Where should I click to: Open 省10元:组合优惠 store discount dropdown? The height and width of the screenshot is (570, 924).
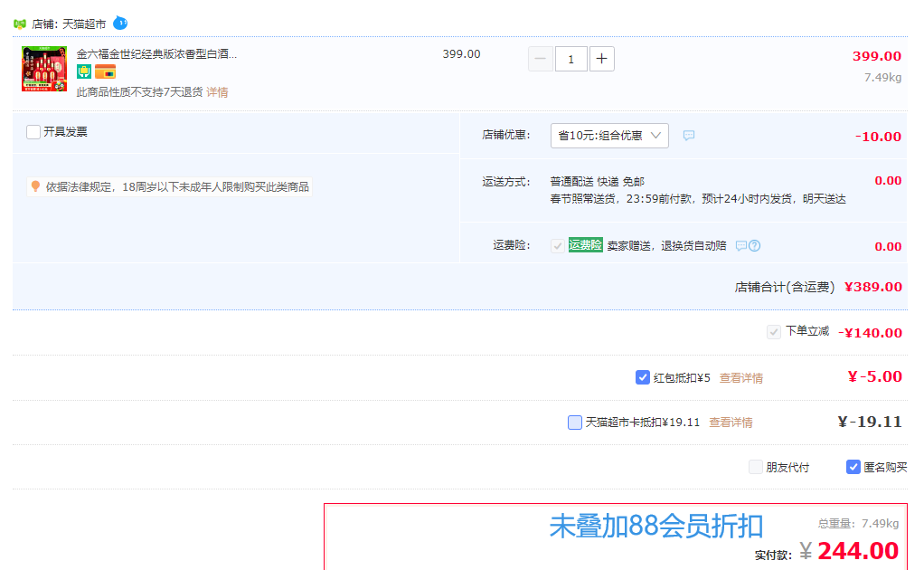609,136
